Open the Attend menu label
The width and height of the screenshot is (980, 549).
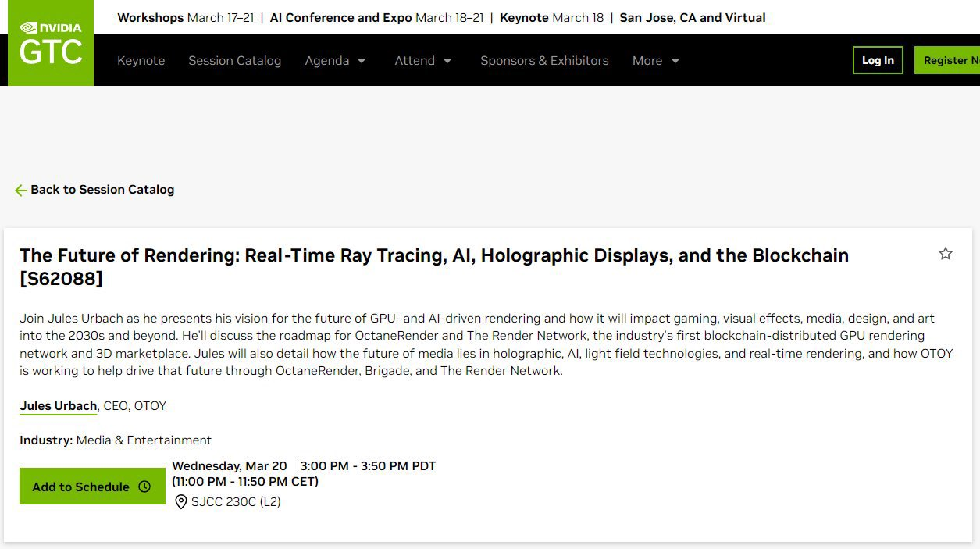pyautogui.click(x=415, y=60)
